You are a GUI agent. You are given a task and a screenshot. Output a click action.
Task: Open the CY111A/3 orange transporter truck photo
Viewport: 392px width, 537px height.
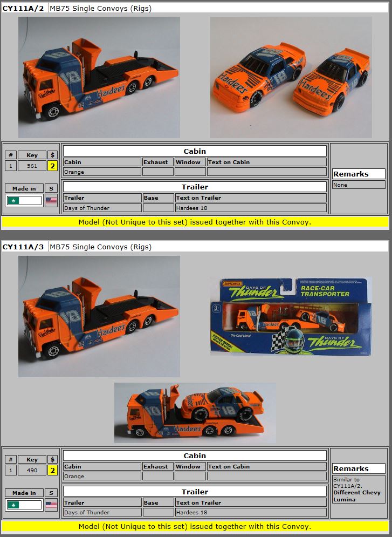pyautogui.click(x=99, y=316)
